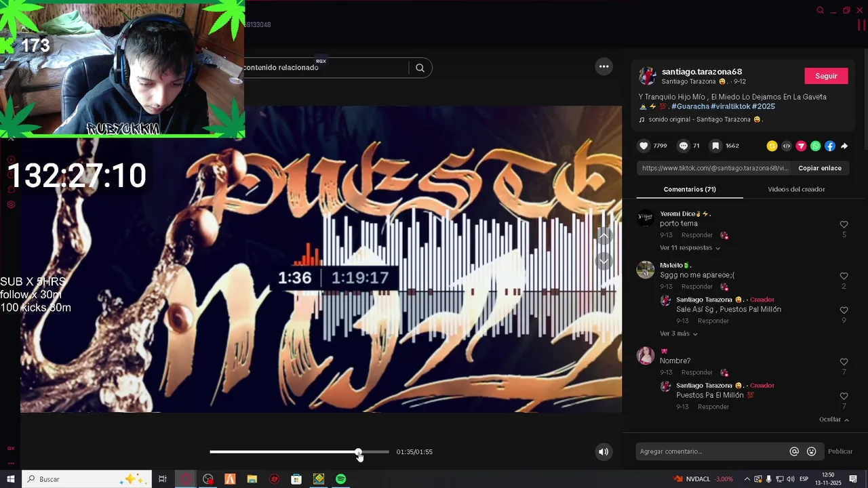Click the TikTok video player area
Screen dimensions: 868x488
tap(321, 259)
